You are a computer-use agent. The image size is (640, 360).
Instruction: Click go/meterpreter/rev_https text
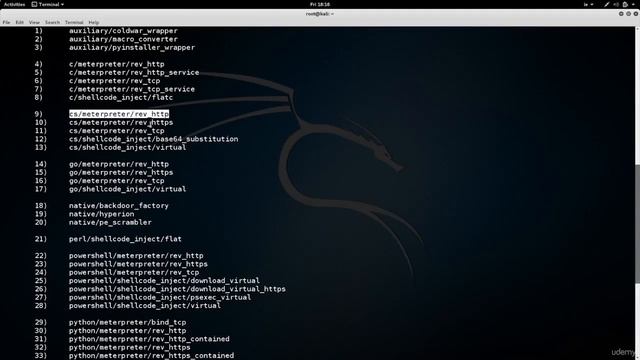[x=121, y=172]
